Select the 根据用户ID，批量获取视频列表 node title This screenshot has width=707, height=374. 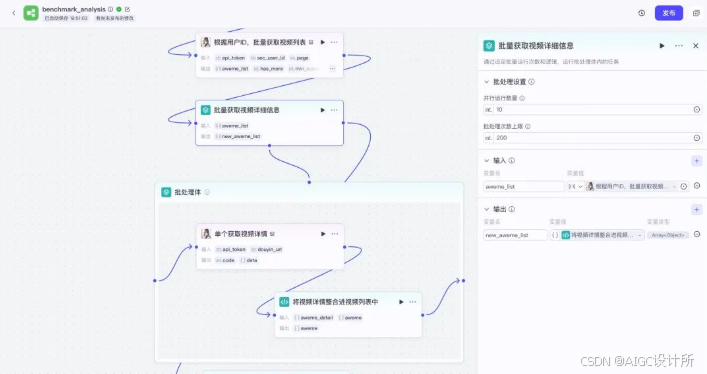[x=260, y=42]
